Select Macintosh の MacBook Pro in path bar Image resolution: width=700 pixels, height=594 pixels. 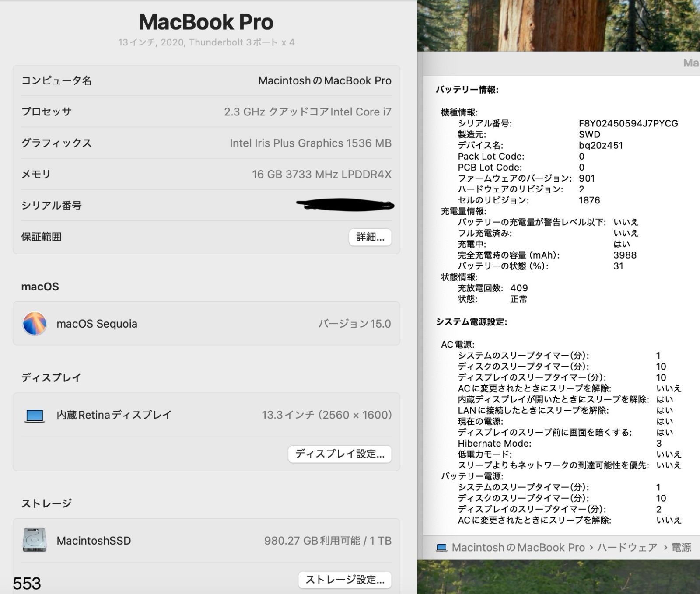518,548
